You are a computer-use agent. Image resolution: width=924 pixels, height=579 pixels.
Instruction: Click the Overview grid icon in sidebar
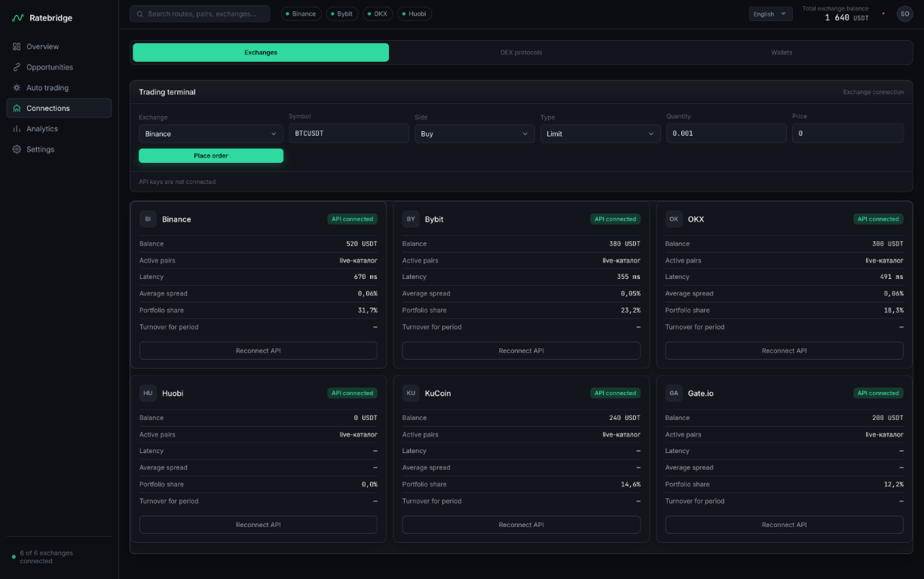(x=17, y=47)
